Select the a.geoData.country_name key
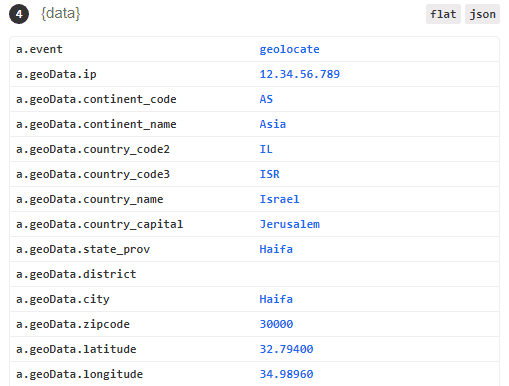This screenshot has width=509, height=386. [x=90, y=199]
